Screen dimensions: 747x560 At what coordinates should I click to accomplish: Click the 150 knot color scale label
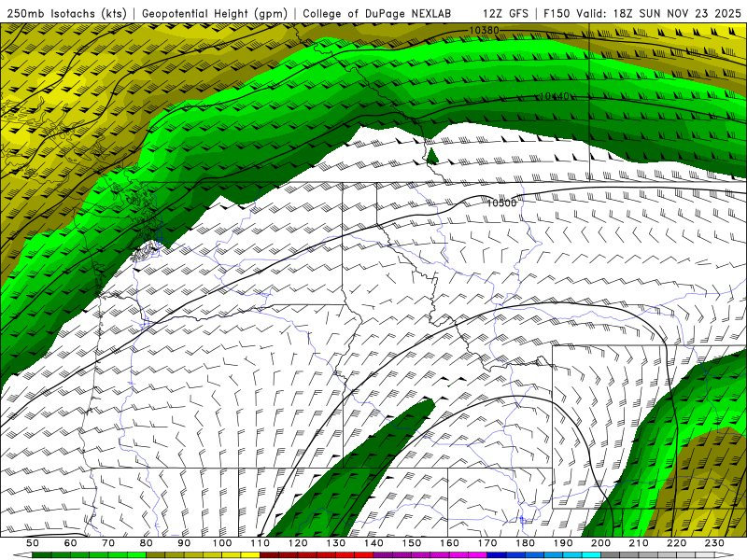412,543
